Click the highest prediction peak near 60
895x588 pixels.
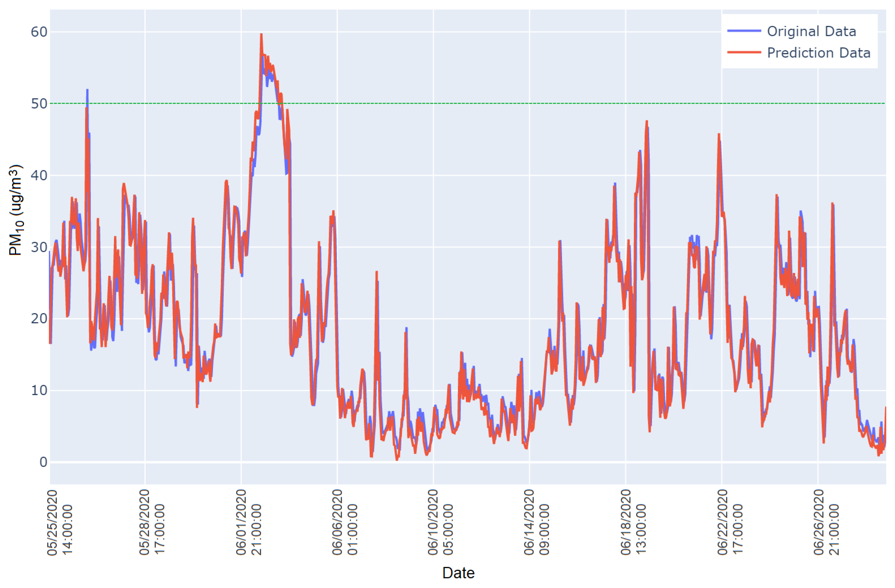click(x=261, y=35)
